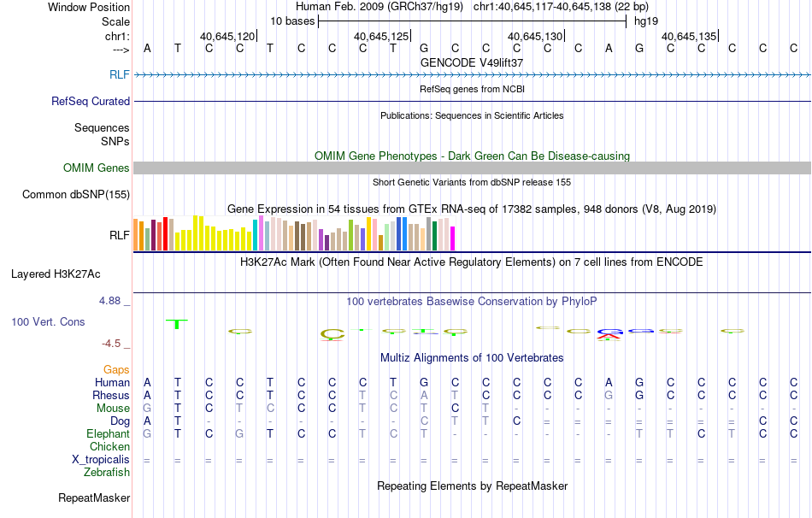Click the chr1:40,645,117-40,645,138 (22 bp) coordinates text

coord(561,7)
